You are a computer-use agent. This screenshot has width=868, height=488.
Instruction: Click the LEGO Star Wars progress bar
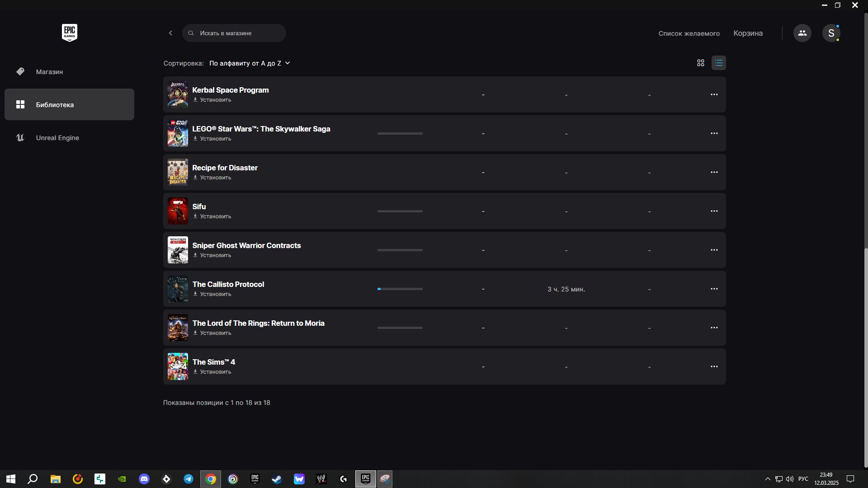pos(400,133)
